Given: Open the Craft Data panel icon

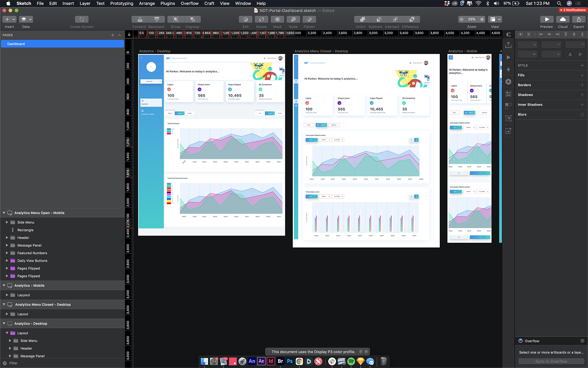Looking at the screenshot, I should 508,94.
